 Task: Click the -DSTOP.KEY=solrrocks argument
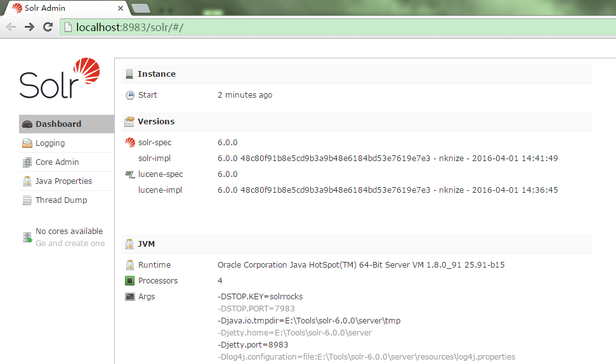[x=260, y=296]
